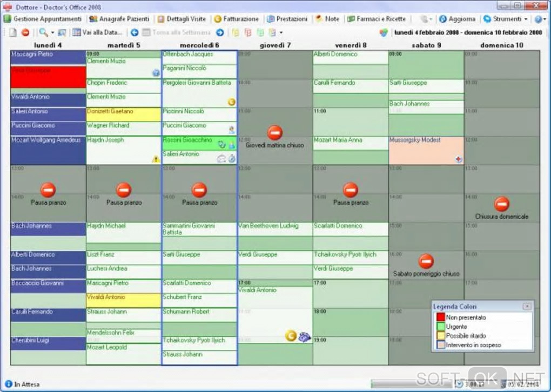Click the yellow Possibile ritardo swatch
The height and width of the screenshot is (392, 551).
(441, 335)
